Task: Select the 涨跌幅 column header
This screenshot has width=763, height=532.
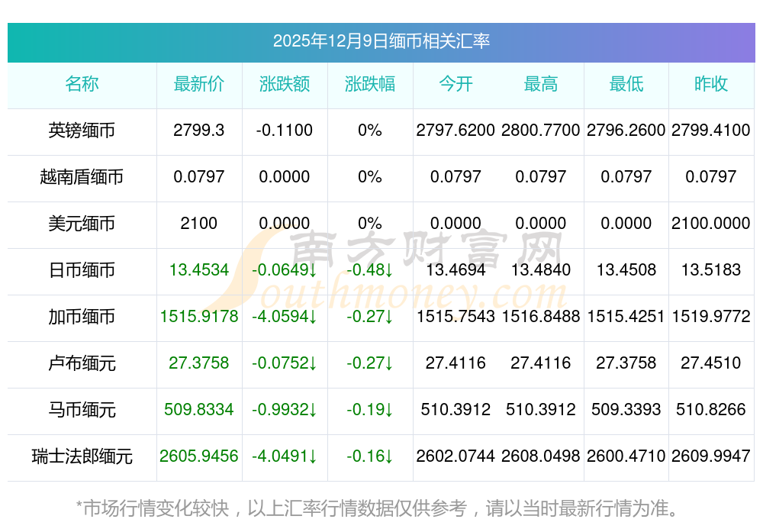Action: (x=370, y=85)
